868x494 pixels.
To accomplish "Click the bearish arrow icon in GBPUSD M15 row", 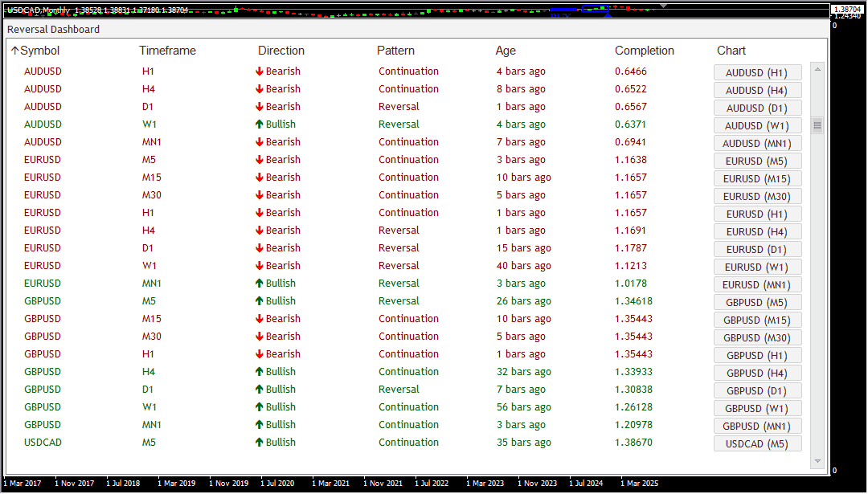I will [259, 319].
